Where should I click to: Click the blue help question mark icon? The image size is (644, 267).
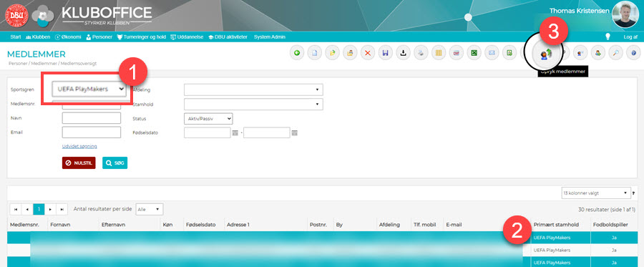[x=633, y=53]
